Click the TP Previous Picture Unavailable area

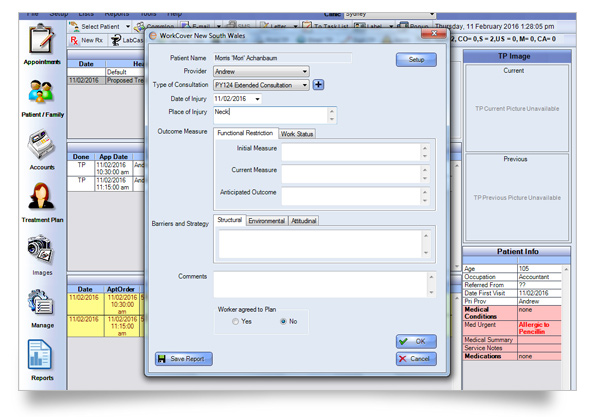pos(517,198)
